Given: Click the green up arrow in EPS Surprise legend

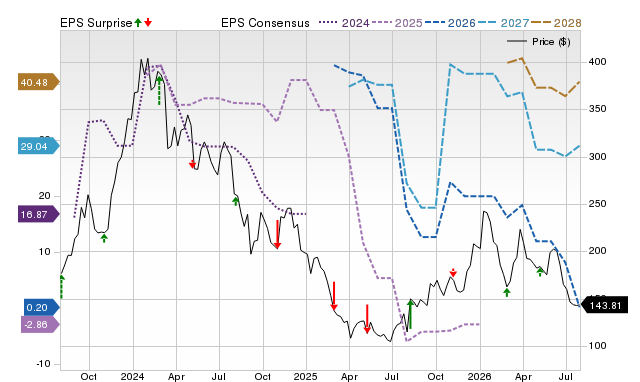Looking at the screenshot, I should [138, 22].
